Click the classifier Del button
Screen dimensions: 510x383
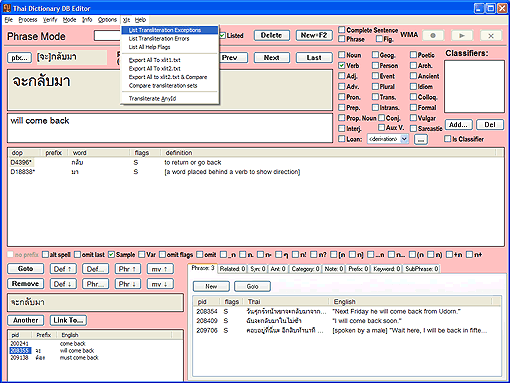(x=490, y=125)
